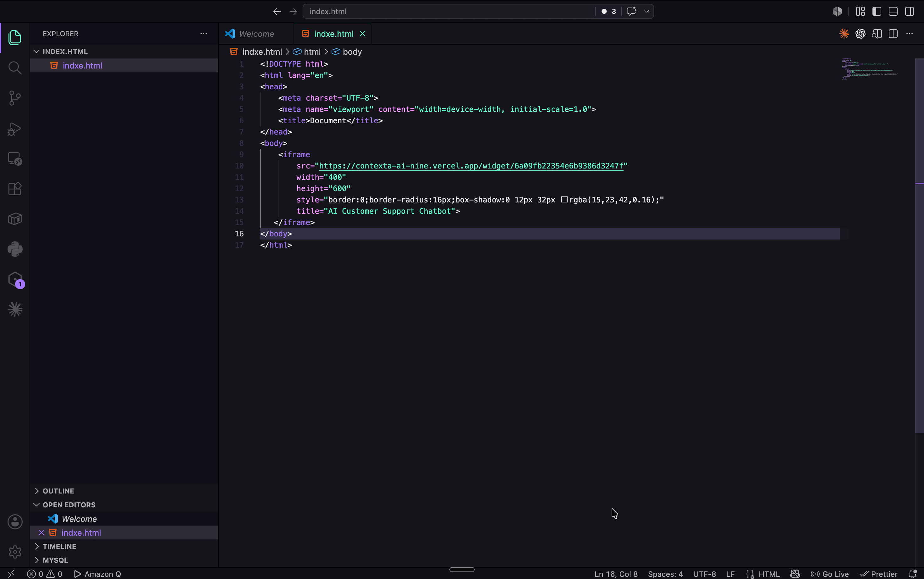Open the Explorer views ellipsis menu
The image size is (924, 579).
(204, 34)
